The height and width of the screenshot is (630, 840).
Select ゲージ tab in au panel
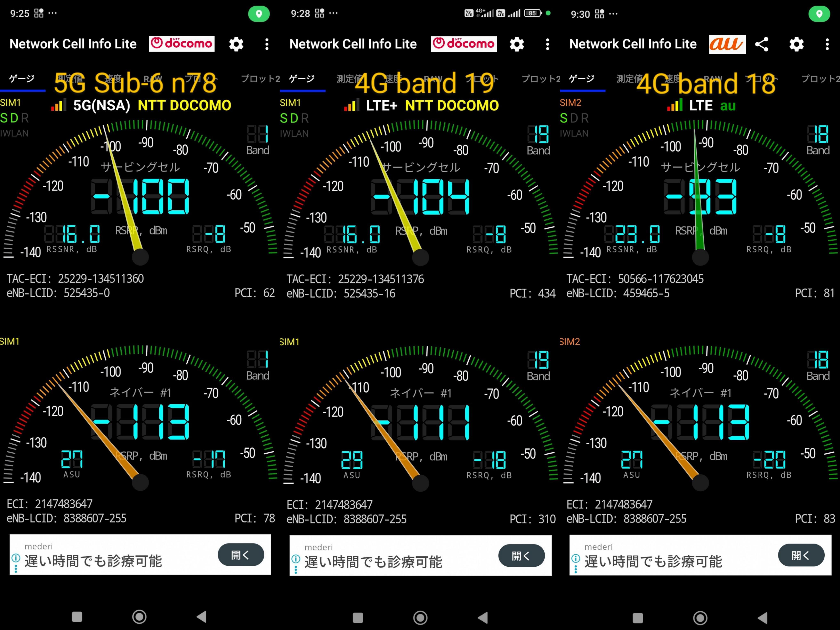(582, 79)
